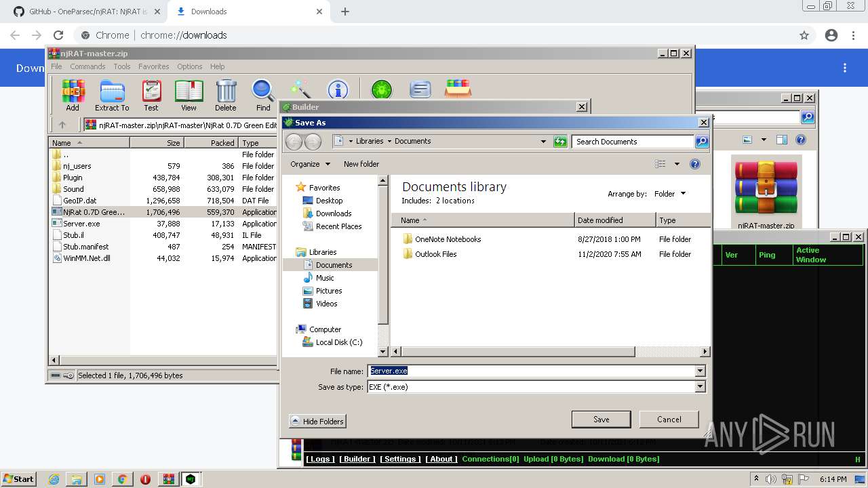Click the Save As help question-mark icon

[x=694, y=164]
